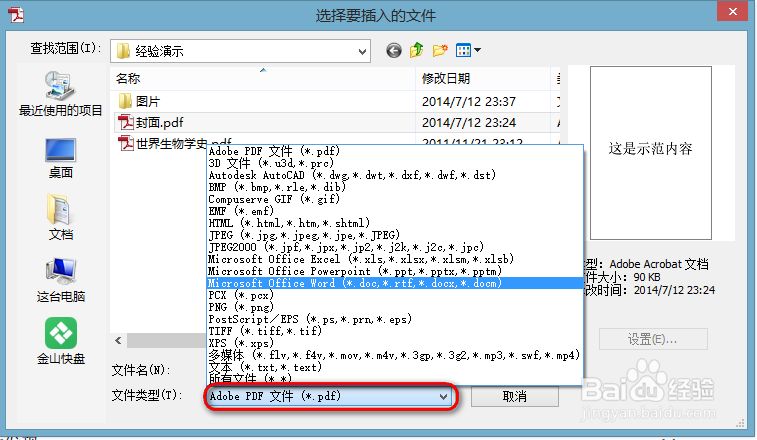Choose 文本 (*.txt,*.text) file type
The image size is (757, 440).
(394, 367)
